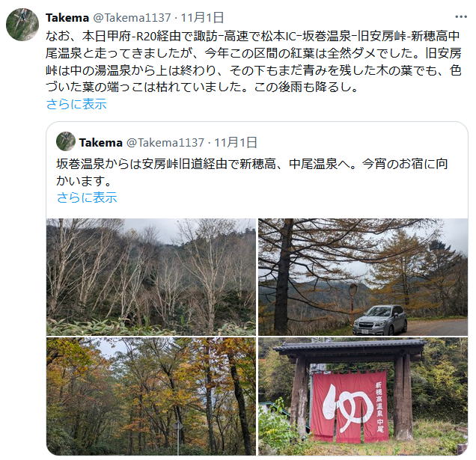Viewport: 476px width, 460px height.
Task: Click the silver Subaru car in photo
Action: (x=379, y=320)
